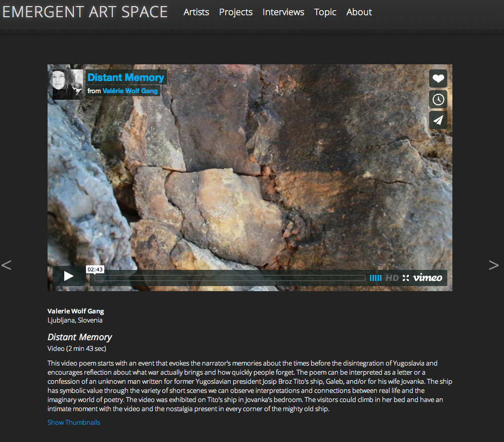The width and height of the screenshot is (504, 442).
Task: Add video to Watch Later clock icon
Action: 438,99
